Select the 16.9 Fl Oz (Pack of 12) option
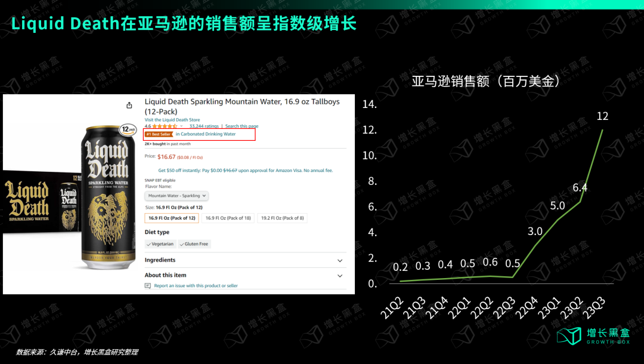 click(x=172, y=218)
